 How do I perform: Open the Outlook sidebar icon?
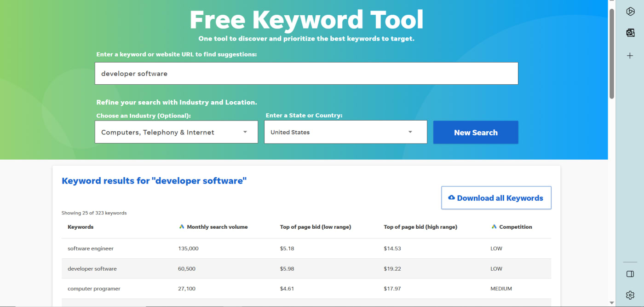point(630,33)
